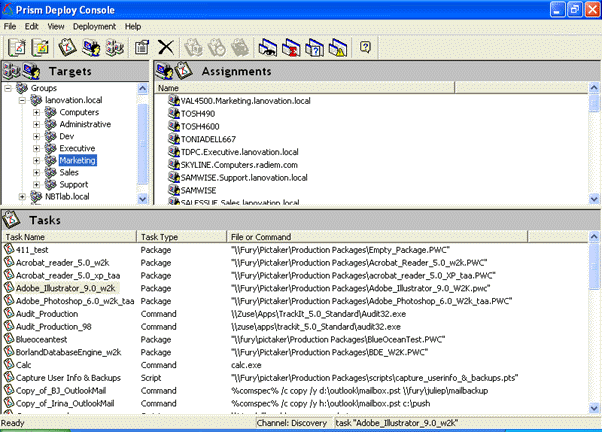Image resolution: width=602 pixels, height=432 pixels.
Task: Select Capture User Info & Backups task
Action: click(68, 378)
